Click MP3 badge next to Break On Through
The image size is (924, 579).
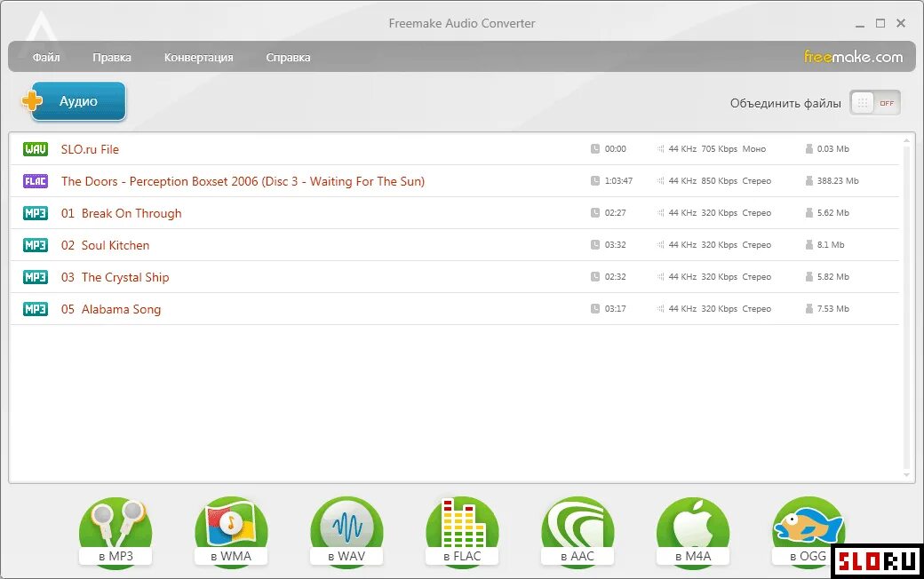coord(36,212)
